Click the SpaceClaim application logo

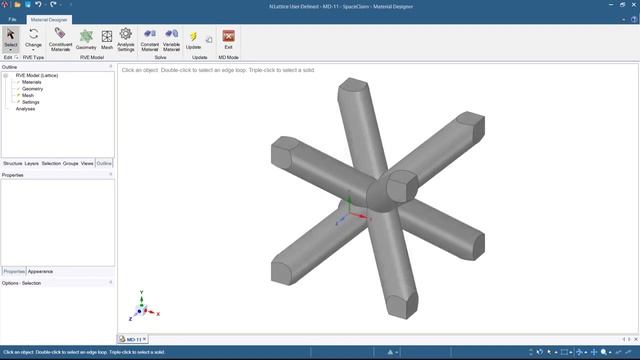pos(5,5)
